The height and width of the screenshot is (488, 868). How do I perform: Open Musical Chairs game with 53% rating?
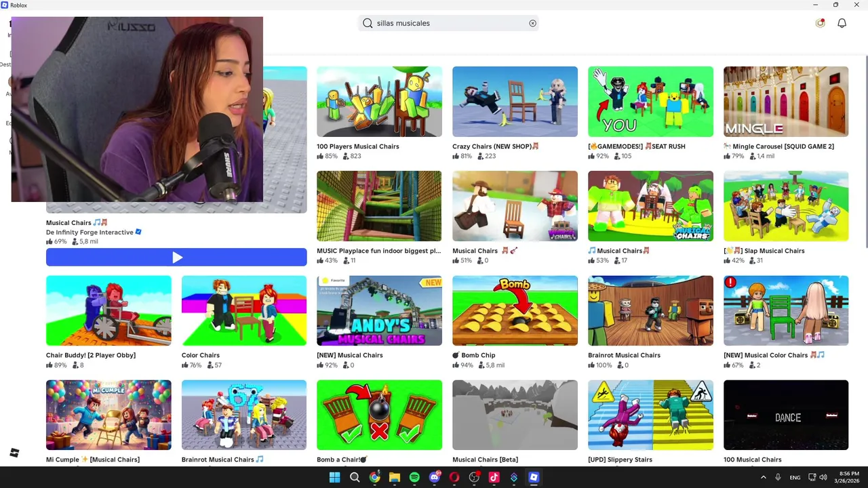[x=650, y=206]
